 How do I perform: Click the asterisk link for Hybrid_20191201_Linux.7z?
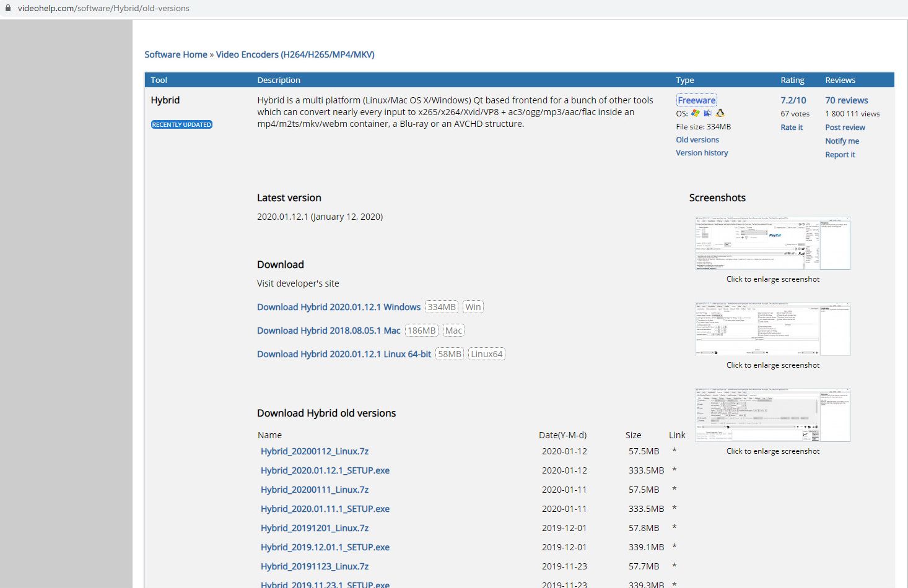tap(674, 528)
